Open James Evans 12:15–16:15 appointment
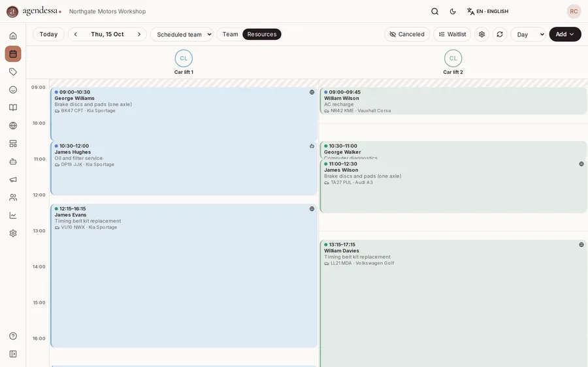This screenshot has height=367, width=588. click(x=184, y=276)
